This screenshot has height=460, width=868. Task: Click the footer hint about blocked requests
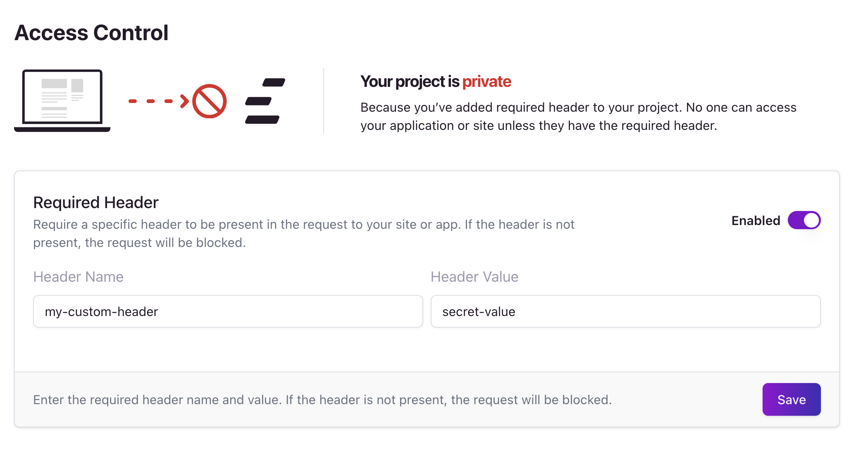[x=322, y=400]
